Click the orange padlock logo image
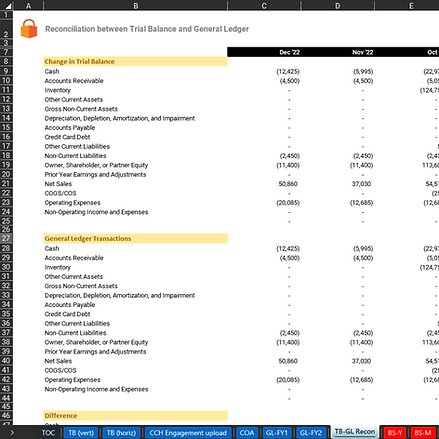 coord(29,29)
